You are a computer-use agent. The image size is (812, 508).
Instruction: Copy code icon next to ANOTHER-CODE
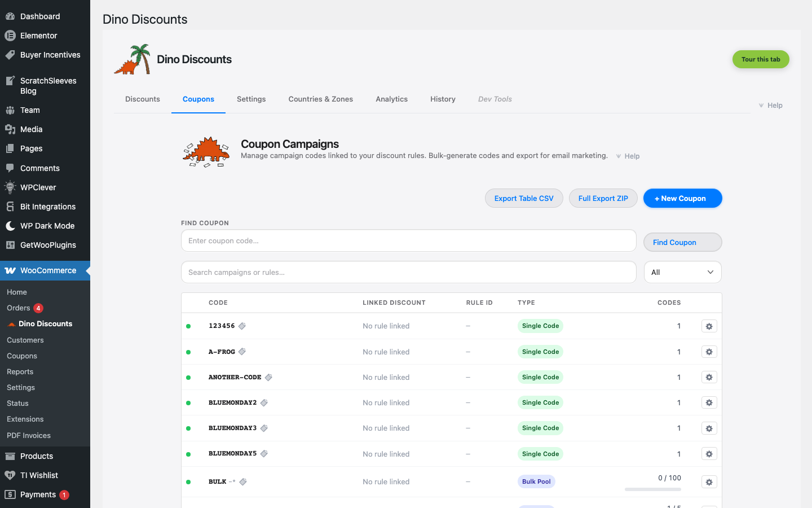268,377
